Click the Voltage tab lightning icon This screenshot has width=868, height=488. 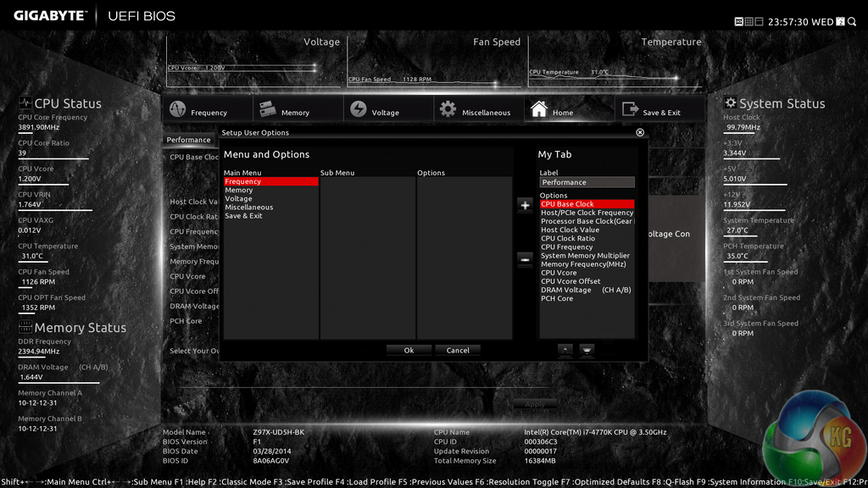[x=359, y=109]
